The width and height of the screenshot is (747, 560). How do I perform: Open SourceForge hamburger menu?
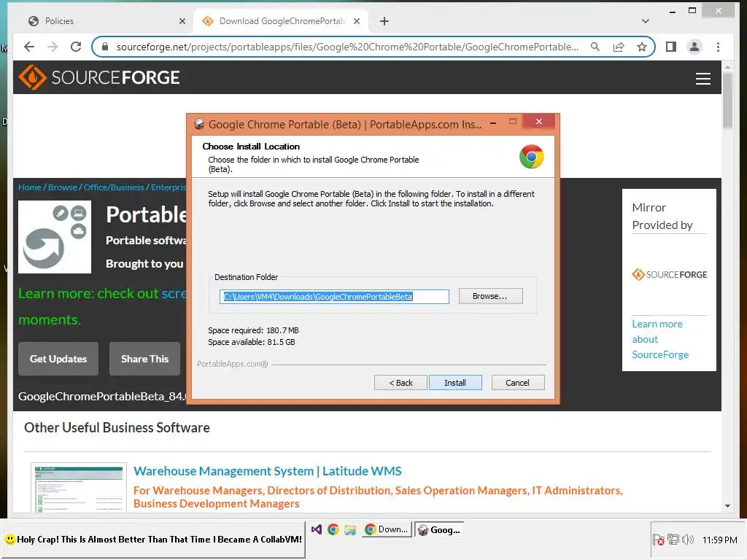[703, 79]
